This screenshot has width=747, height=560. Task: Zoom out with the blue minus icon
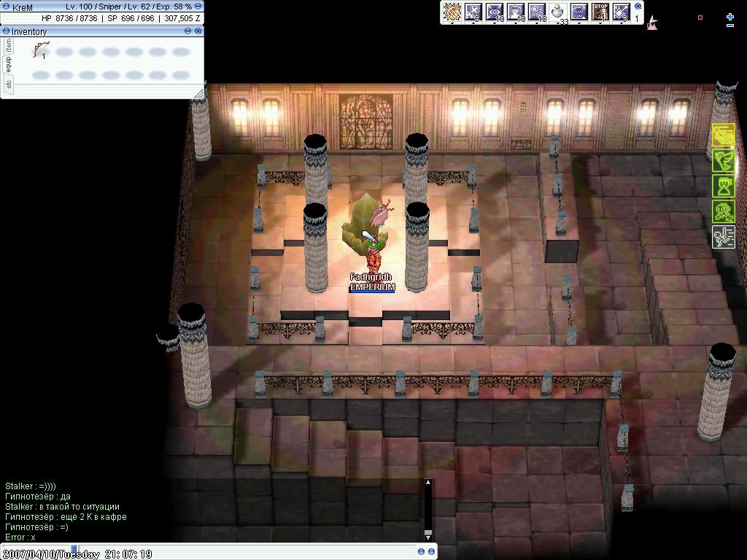(x=730, y=26)
